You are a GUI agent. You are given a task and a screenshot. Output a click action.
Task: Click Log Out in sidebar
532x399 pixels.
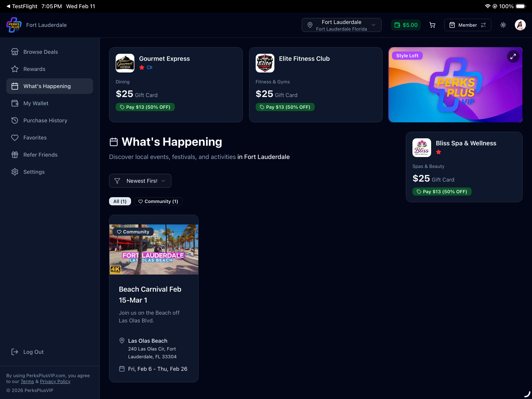[x=49, y=352]
